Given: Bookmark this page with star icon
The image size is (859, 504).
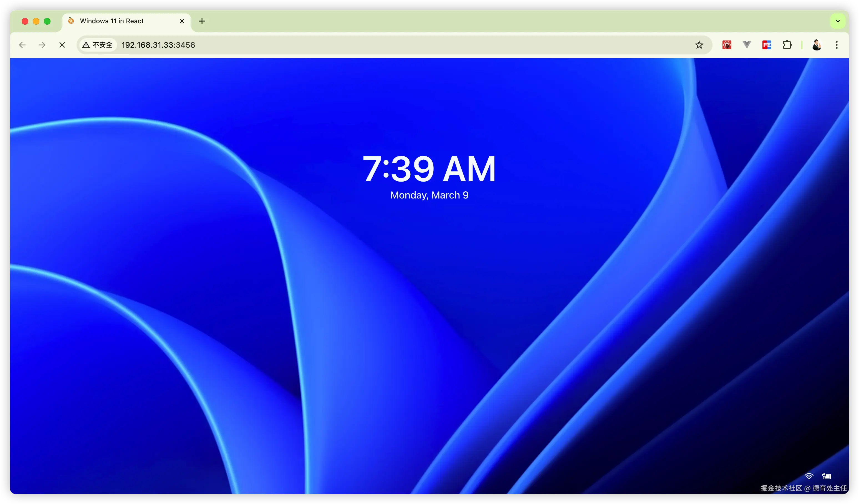Looking at the screenshot, I should 699,45.
